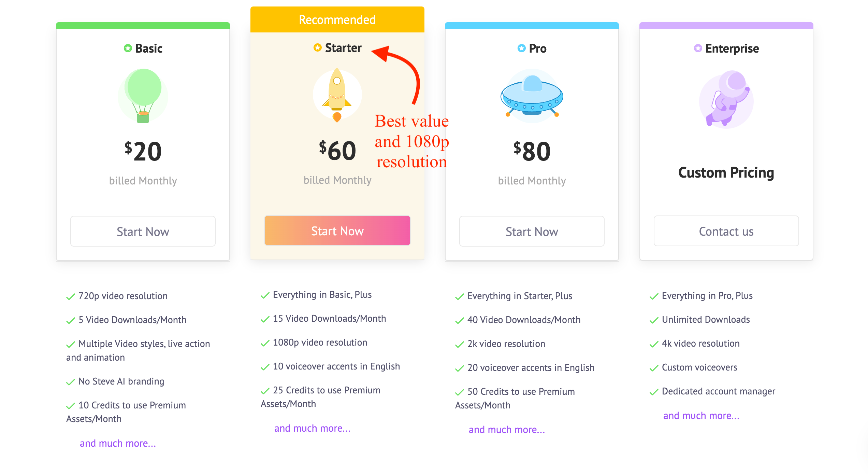Viewport: 868px width, 474px height.
Task: Click the Custom Pricing heading
Action: pyautogui.click(x=726, y=172)
